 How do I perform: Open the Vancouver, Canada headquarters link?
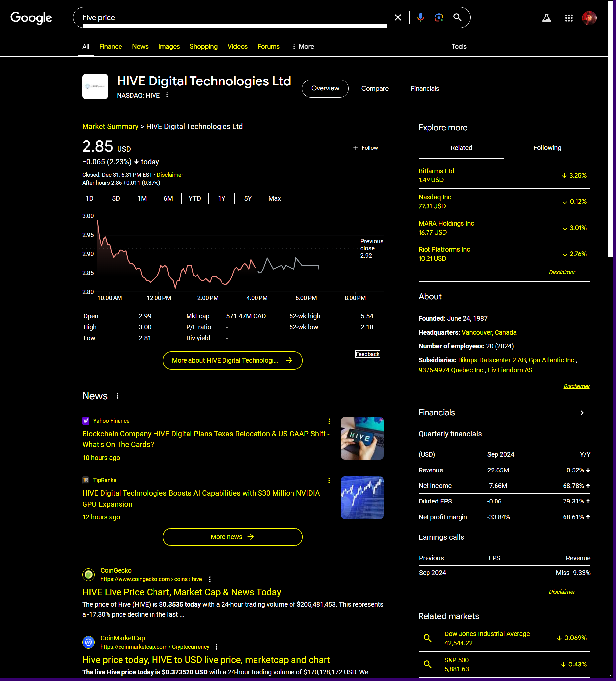[x=489, y=332]
